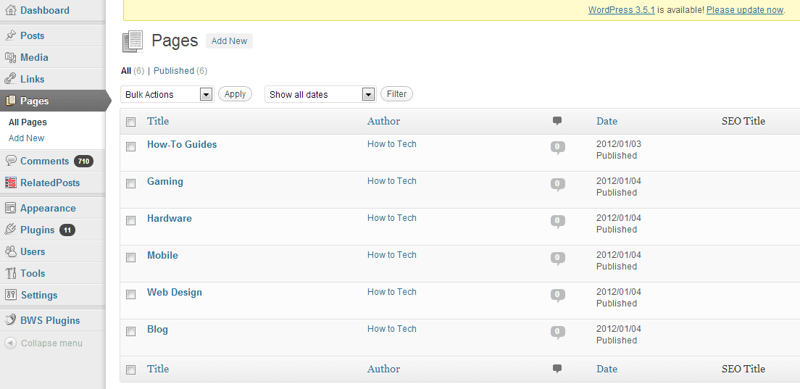Viewport: 800px width, 389px height.
Task: Open the Web Design page title
Action: pyautogui.click(x=174, y=293)
